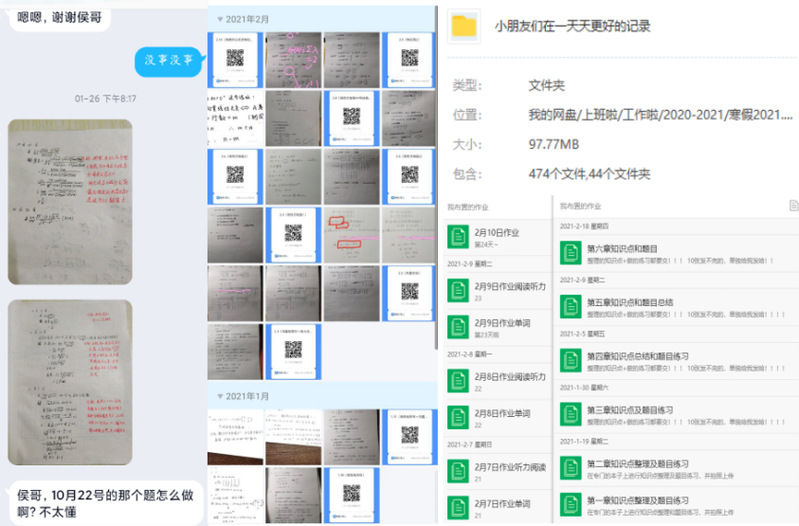Click the green document icon for 第五章知识点和题目总结

(x=571, y=307)
